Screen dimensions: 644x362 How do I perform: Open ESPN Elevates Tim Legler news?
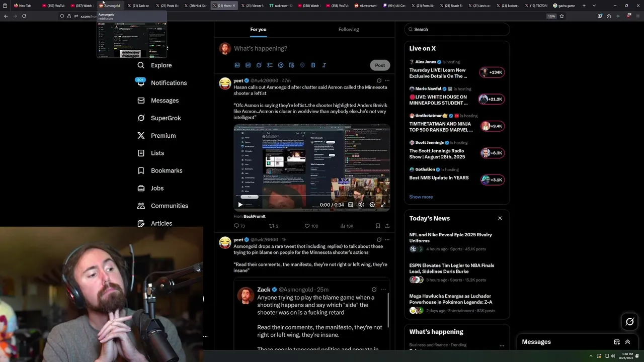pos(457,273)
